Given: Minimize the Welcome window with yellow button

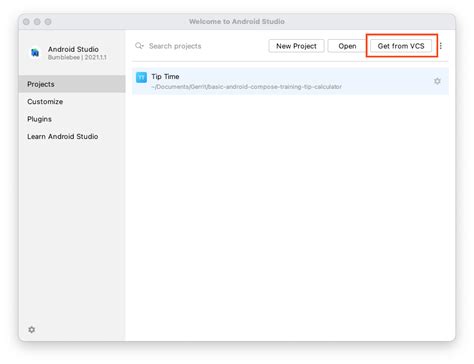Looking at the screenshot, I should click(37, 22).
